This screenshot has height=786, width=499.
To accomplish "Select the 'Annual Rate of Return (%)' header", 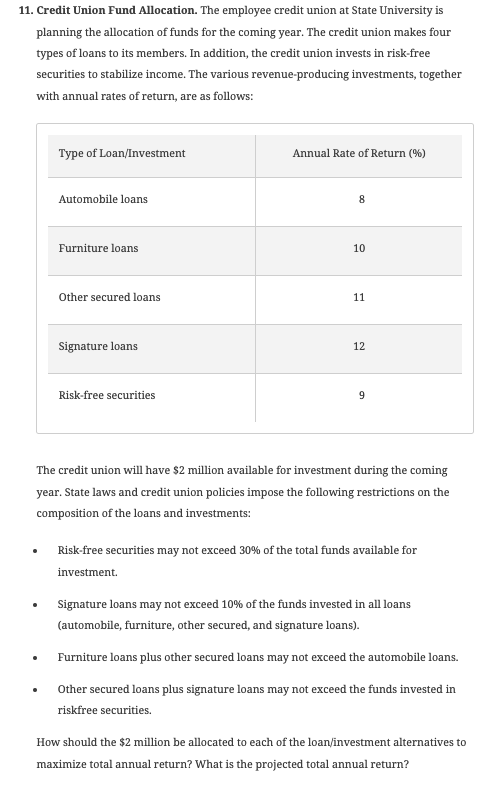I will (359, 155).
